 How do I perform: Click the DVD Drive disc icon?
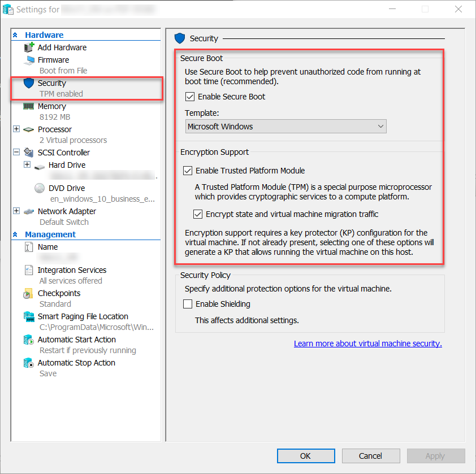40,188
